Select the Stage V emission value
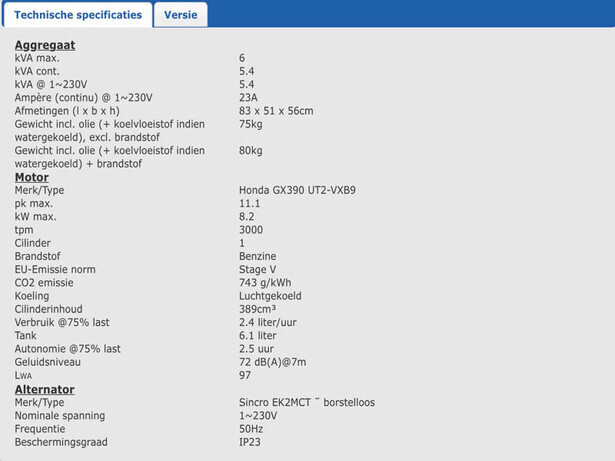The width and height of the screenshot is (615, 461). pyautogui.click(x=257, y=270)
